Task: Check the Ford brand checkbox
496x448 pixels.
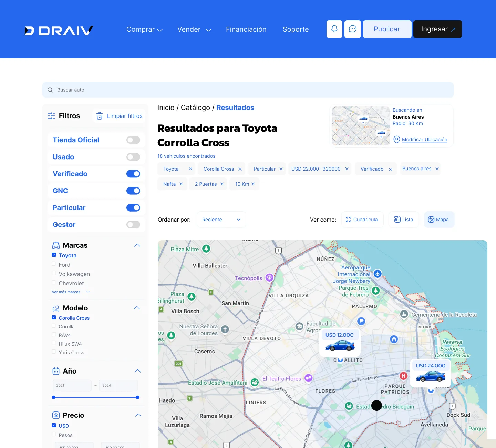Action: pos(54,264)
